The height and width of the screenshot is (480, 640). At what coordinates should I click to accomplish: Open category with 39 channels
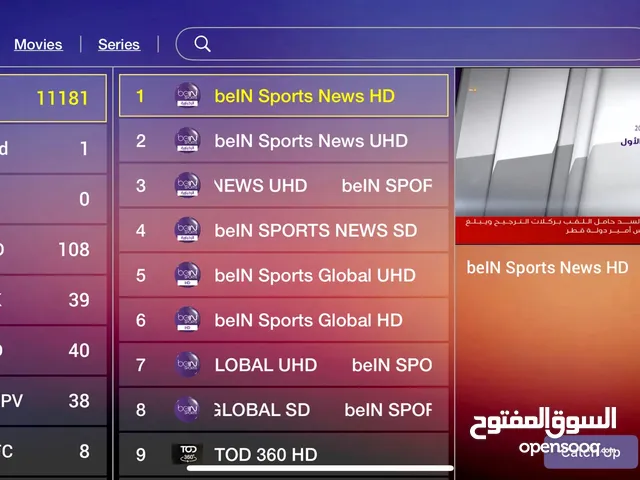(53, 300)
